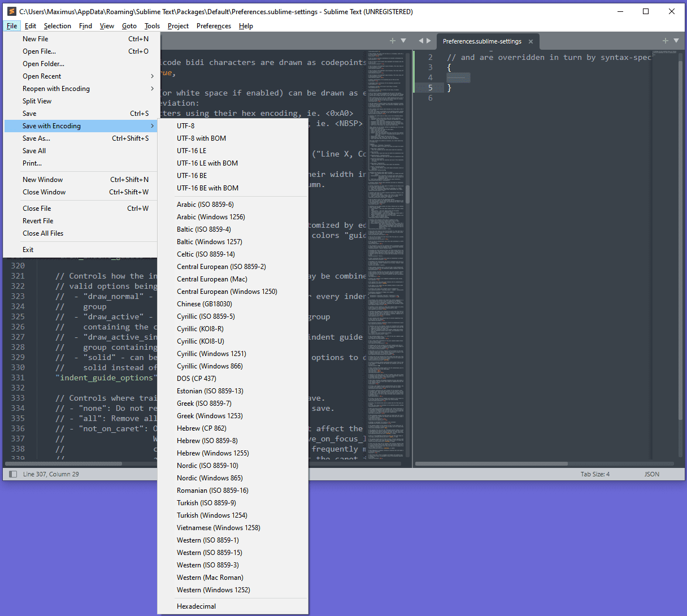The height and width of the screenshot is (616, 687).
Task: Select Chinese (GB18030) encoding
Action: tap(233, 304)
